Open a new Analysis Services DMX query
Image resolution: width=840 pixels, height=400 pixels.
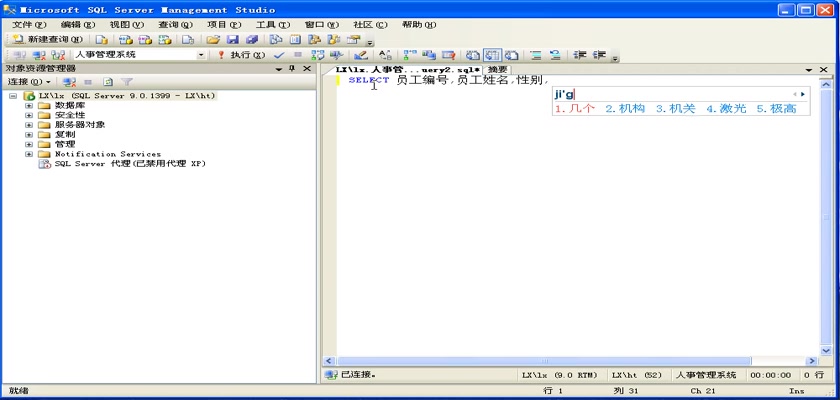point(145,40)
